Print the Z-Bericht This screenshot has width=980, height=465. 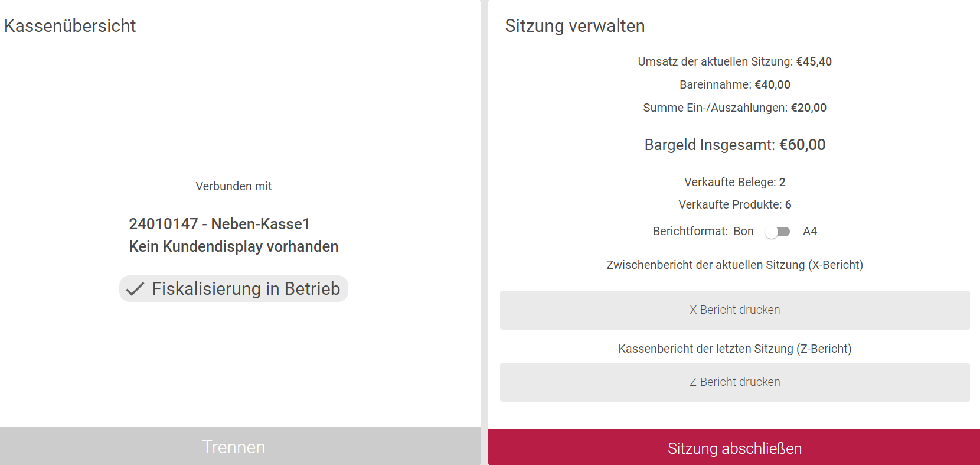pos(734,382)
